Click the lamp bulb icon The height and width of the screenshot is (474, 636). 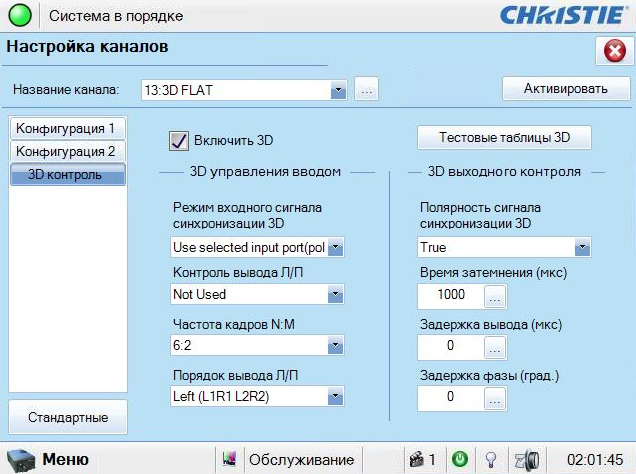(x=491, y=460)
